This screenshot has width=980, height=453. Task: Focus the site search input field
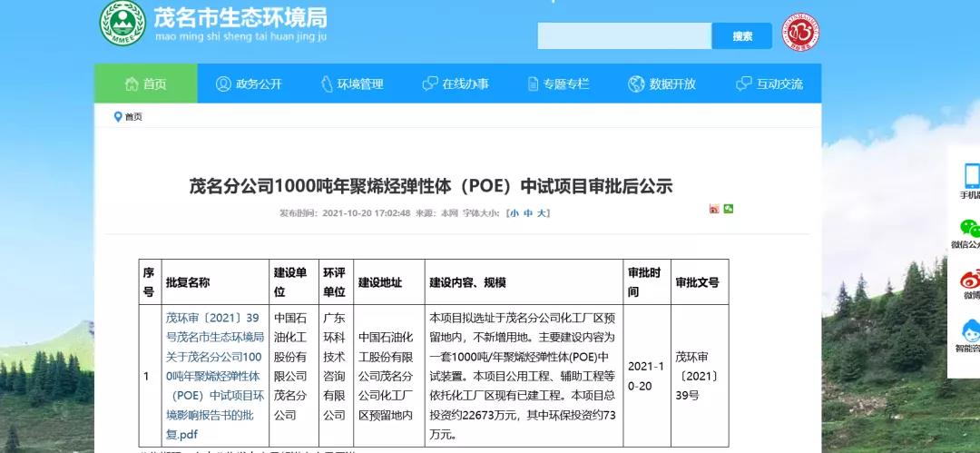(624, 36)
